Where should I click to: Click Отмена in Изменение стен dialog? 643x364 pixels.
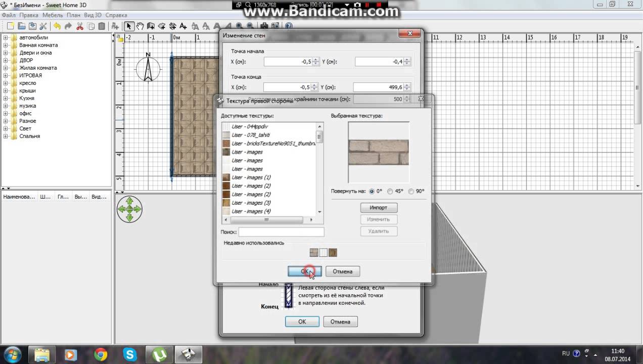click(340, 322)
